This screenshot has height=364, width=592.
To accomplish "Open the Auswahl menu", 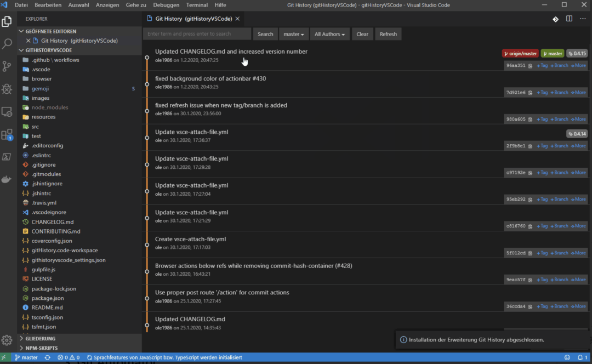I will [78, 5].
